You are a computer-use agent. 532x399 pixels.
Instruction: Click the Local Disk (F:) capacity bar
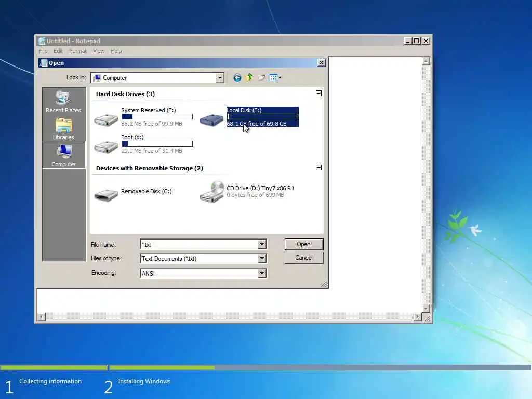tap(262, 117)
